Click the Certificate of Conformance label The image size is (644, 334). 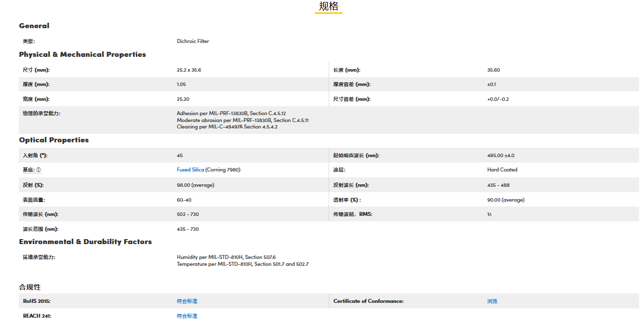(368, 301)
